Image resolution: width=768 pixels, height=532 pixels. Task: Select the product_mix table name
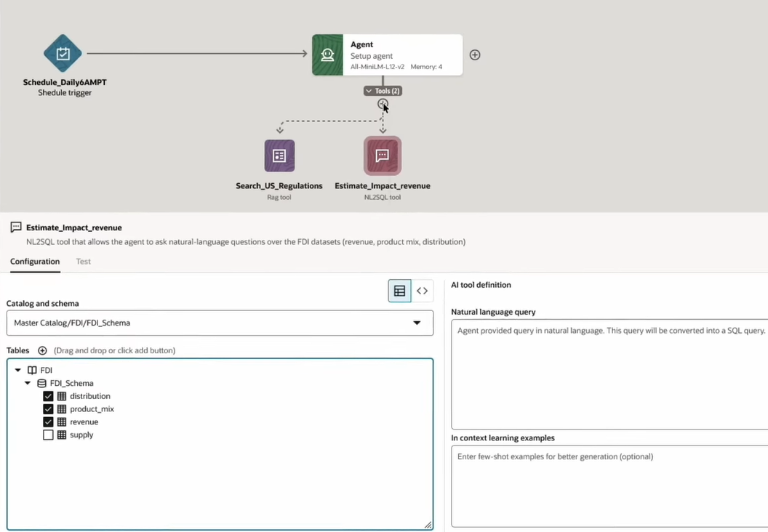point(92,408)
